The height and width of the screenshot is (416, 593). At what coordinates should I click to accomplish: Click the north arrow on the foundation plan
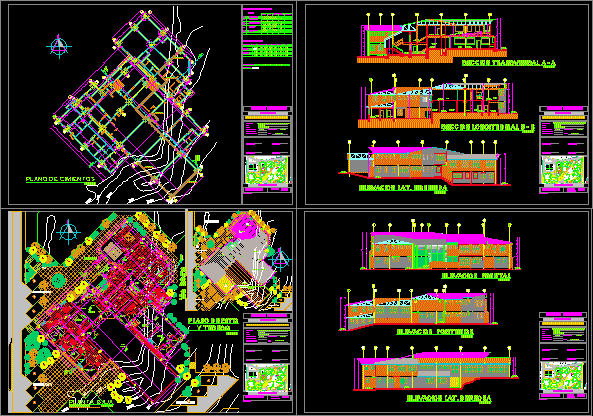tap(59, 47)
